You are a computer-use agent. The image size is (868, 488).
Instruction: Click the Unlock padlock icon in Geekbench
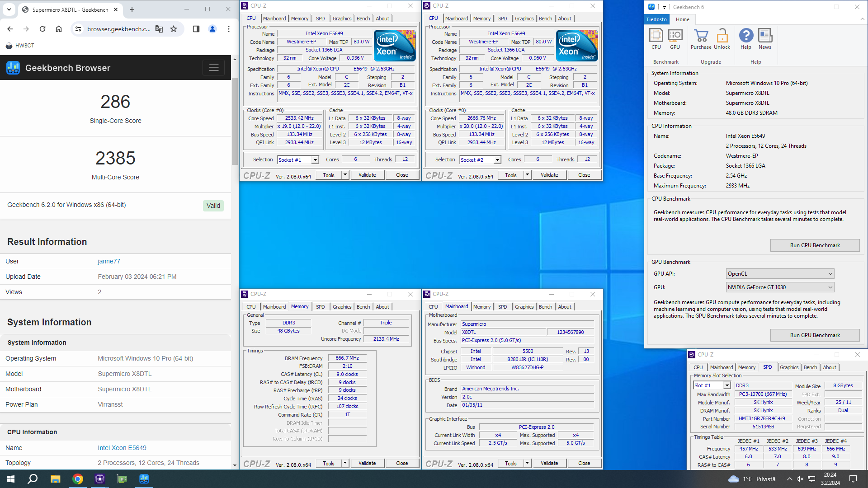722,39
